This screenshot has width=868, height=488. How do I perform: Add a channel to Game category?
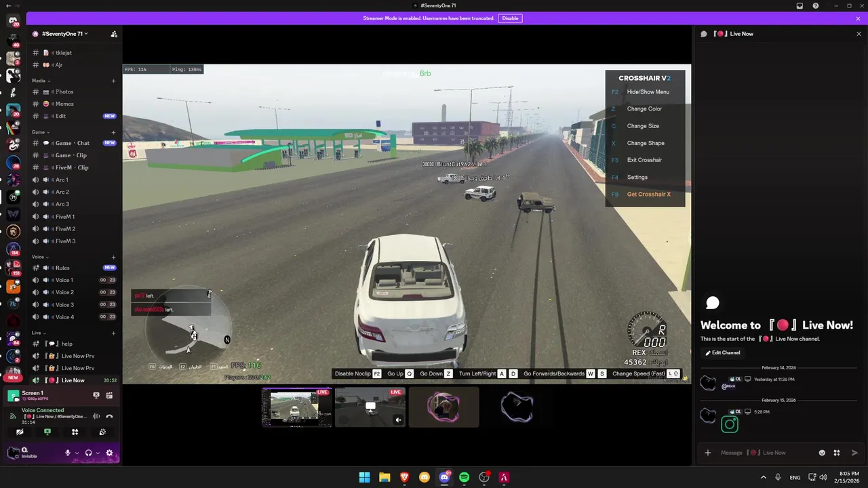113,132
